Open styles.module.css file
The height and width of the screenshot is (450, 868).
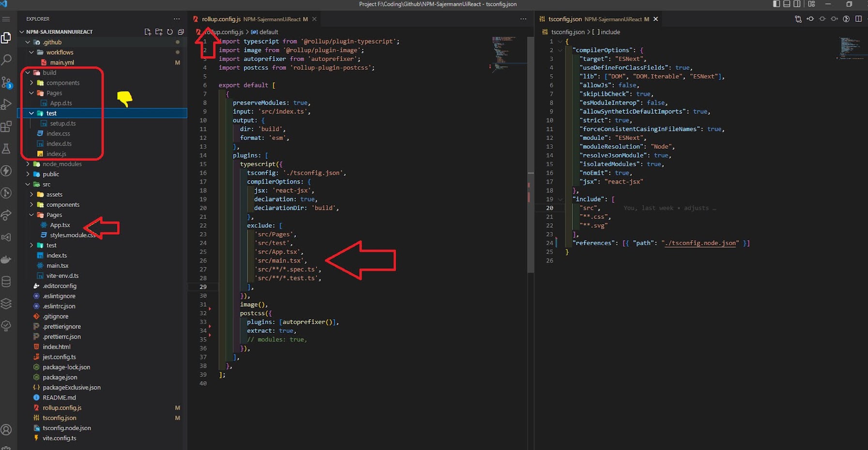pos(73,235)
